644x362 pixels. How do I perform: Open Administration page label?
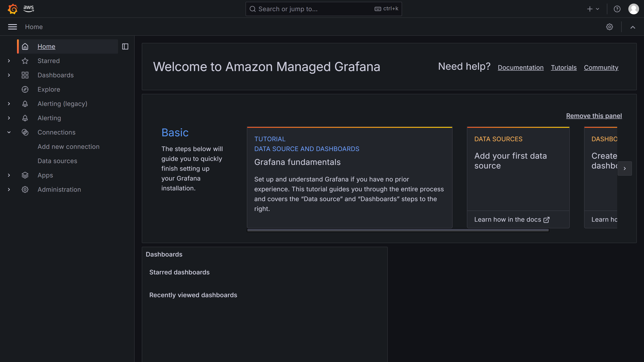[59, 189]
